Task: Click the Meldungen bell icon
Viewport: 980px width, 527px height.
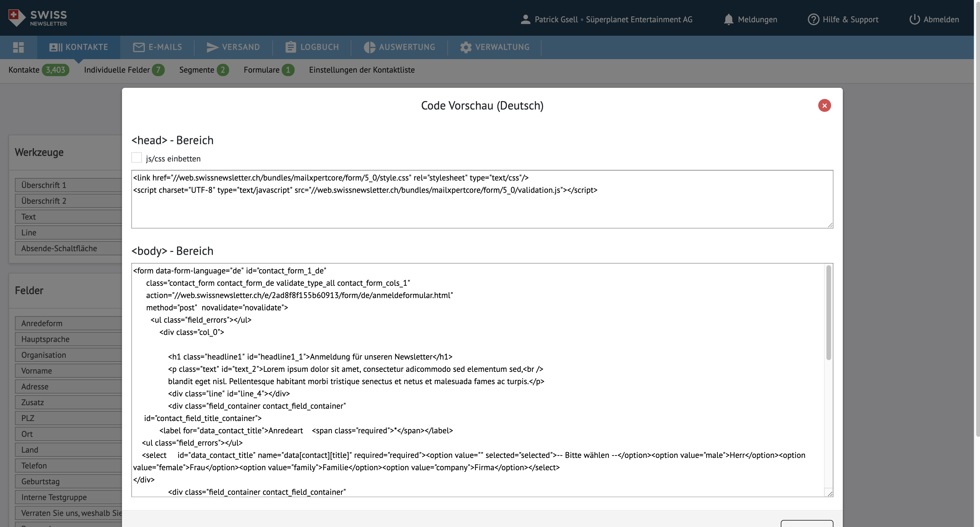Action: coord(728,19)
